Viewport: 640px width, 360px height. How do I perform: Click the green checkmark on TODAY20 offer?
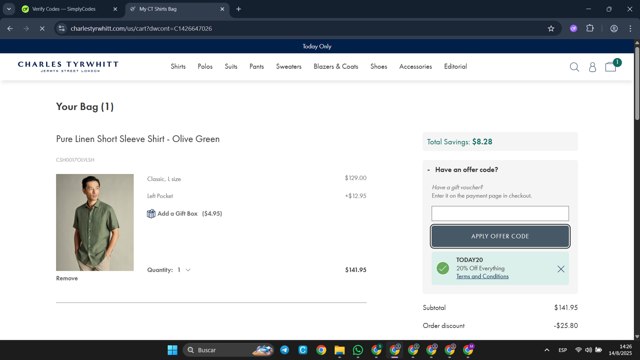pos(443,268)
